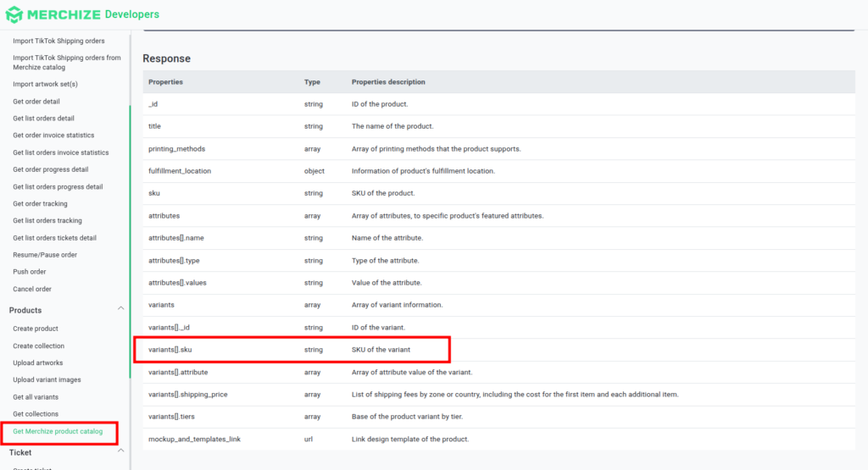Select the attributes property cell
Image resolution: width=868 pixels, height=470 pixels.
(164, 216)
